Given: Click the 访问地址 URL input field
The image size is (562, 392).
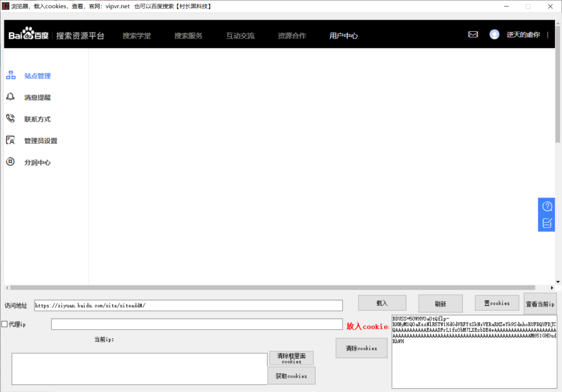Looking at the screenshot, I should (x=188, y=305).
